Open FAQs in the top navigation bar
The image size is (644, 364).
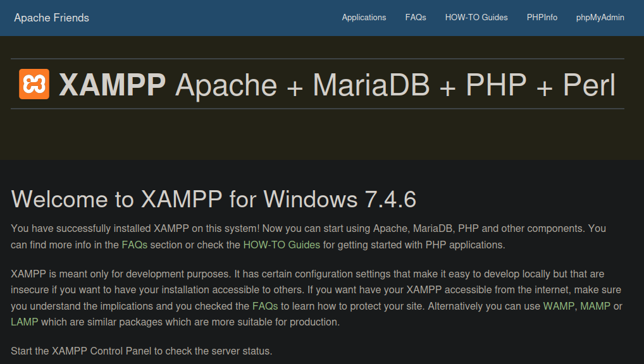[416, 18]
